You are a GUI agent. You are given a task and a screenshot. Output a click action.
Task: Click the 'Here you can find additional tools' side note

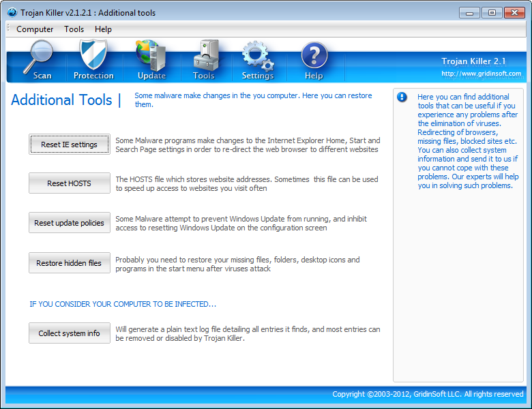(468, 141)
